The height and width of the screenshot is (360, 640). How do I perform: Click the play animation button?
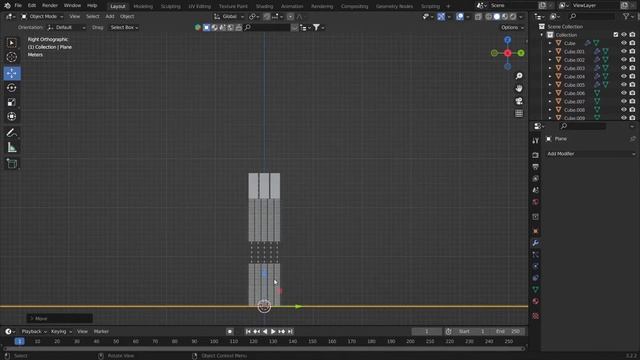point(273,331)
